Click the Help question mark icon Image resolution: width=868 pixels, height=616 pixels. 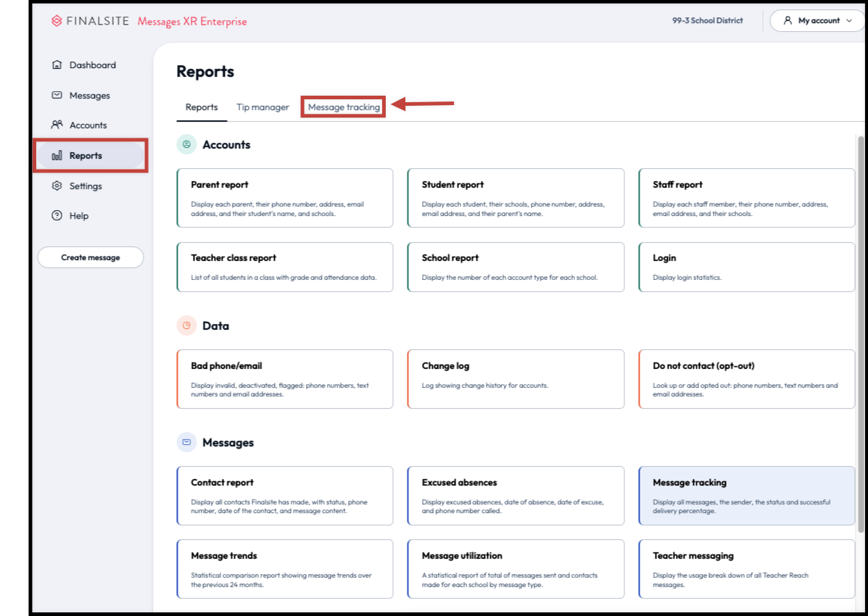[x=57, y=216]
